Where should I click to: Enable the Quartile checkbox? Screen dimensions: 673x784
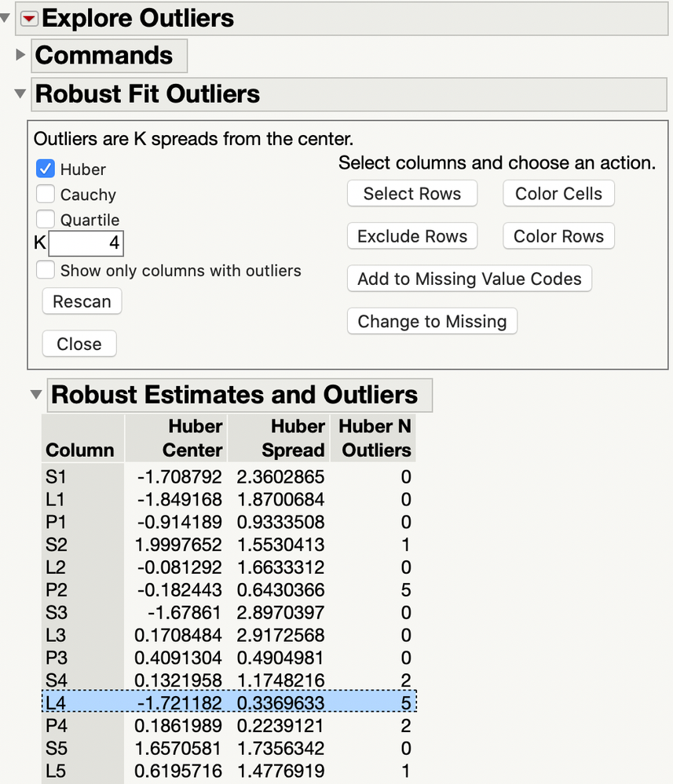click(x=46, y=219)
